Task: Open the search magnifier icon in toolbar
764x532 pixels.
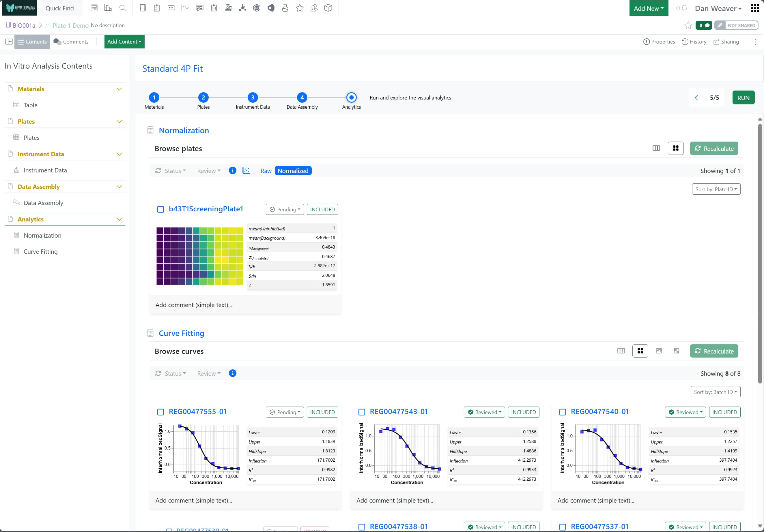Action: click(122, 8)
